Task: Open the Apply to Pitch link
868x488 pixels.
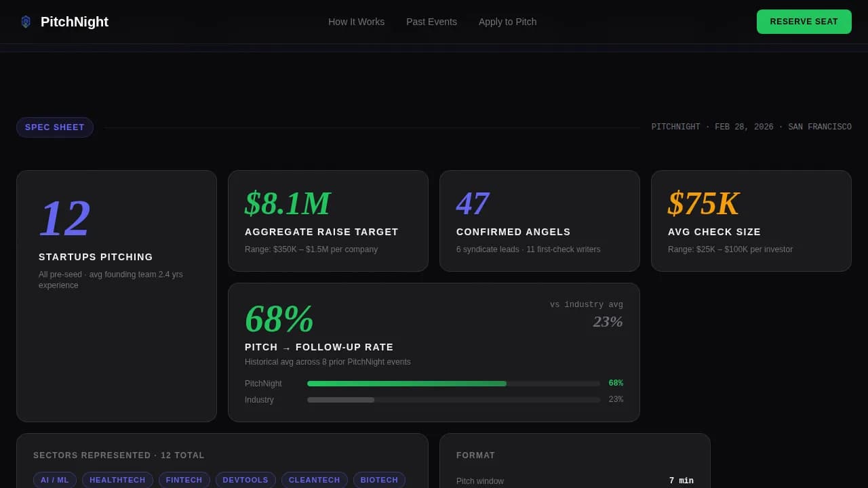Action: (x=507, y=22)
